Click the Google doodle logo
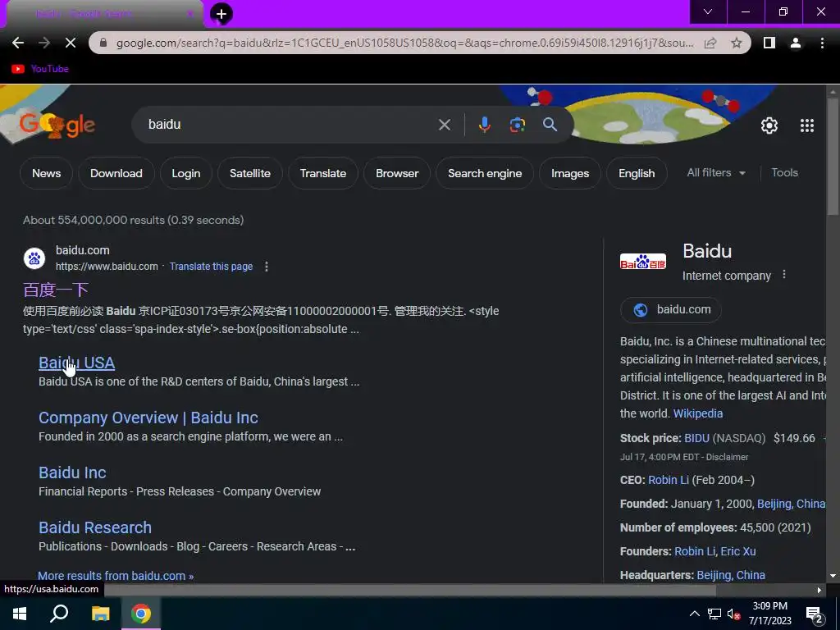Viewport: 840px width, 630px height. click(x=57, y=125)
